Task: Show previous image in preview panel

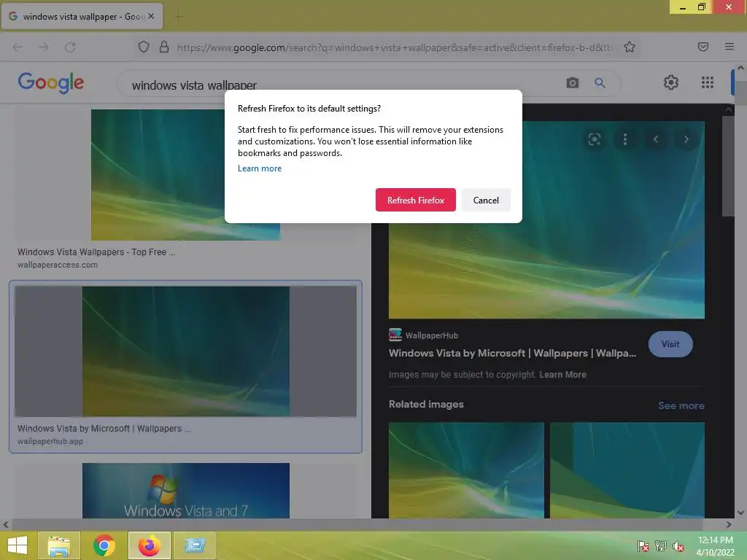Action: (x=656, y=139)
